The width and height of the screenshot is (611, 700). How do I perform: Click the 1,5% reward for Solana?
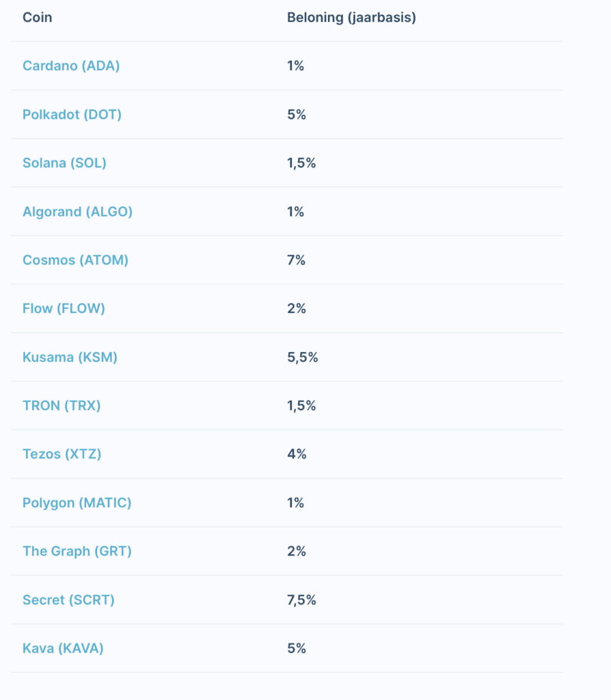[x=301, y=163]
